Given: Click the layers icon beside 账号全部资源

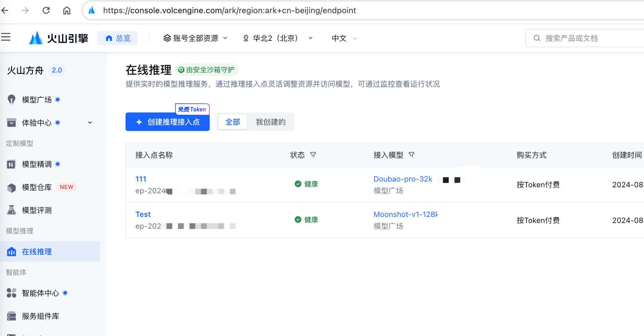Looking at the screenshot, I should click(167, 38).
